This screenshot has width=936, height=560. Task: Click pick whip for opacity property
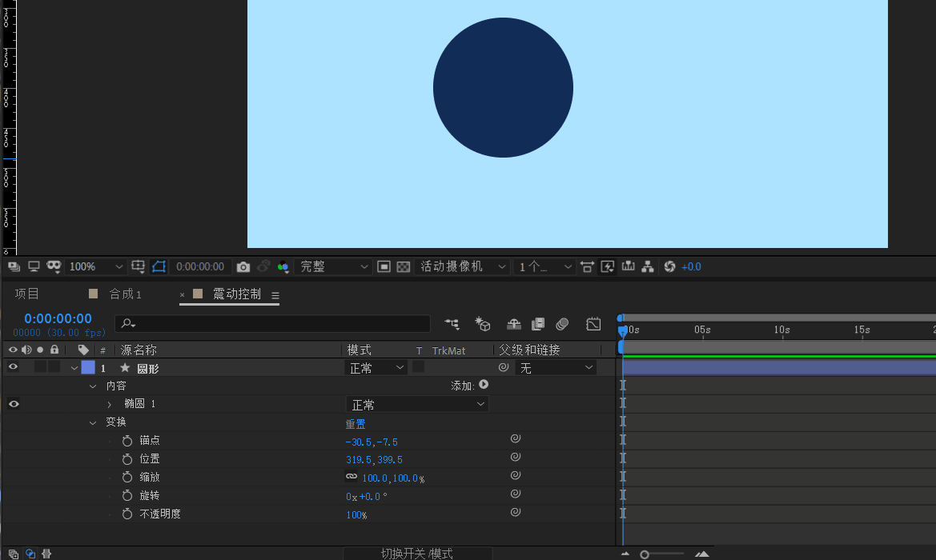coord(516,512)
